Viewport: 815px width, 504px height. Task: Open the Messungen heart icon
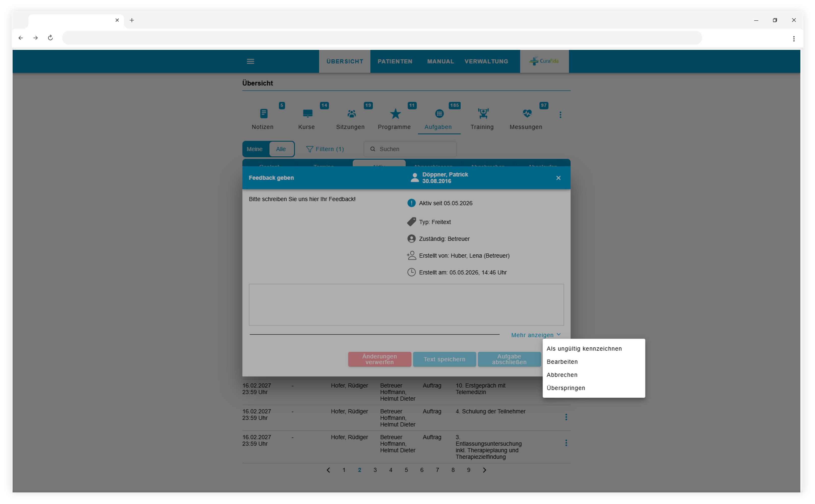click(x=527, y=114)
